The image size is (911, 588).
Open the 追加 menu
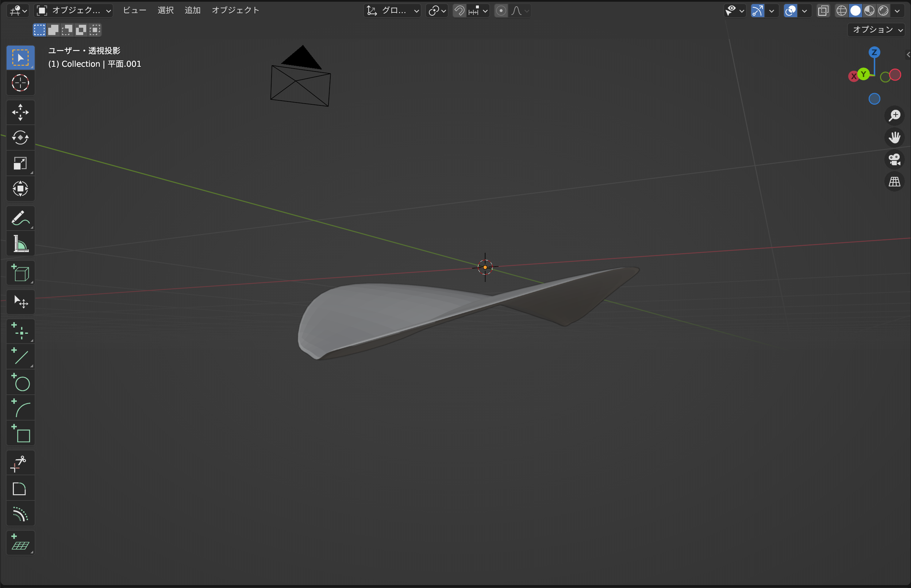pyautogui.click(x=192, y=11)
